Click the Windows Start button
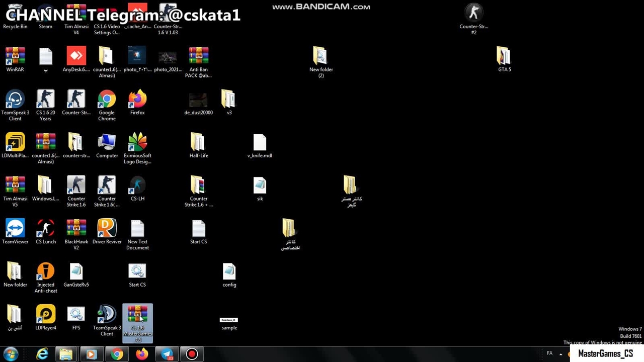The width and height of the screenshot is (644, 362). coord(11,354)
